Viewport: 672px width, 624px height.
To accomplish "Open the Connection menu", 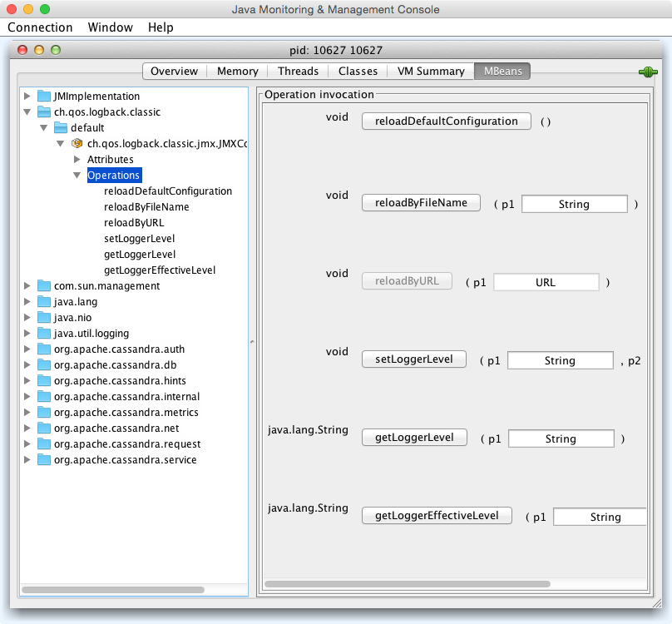I will (x=40, y=27).
